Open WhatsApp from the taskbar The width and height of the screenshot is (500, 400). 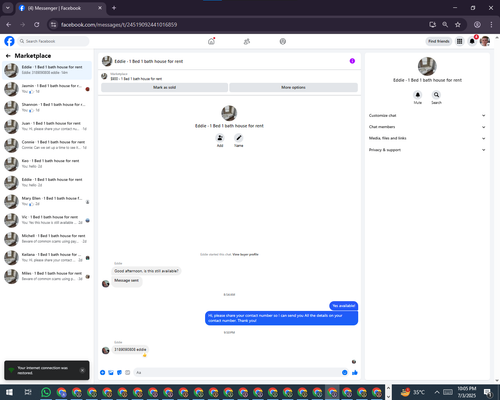click(x=46, y=392)
